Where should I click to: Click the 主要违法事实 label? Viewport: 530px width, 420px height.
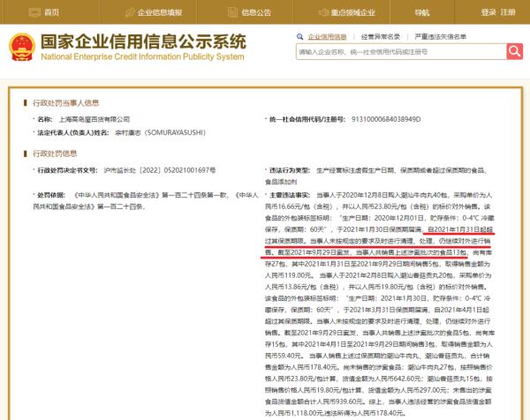click(290, 195)
